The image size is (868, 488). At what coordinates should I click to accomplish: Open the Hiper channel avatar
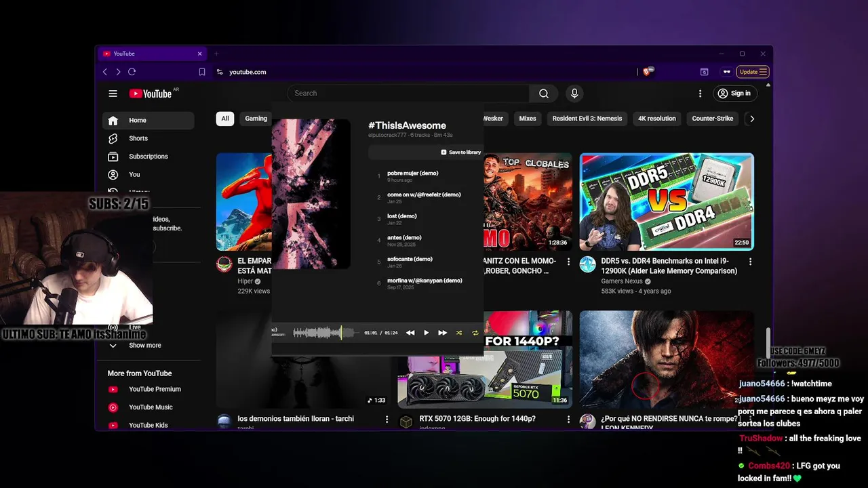tap(224, 264)
